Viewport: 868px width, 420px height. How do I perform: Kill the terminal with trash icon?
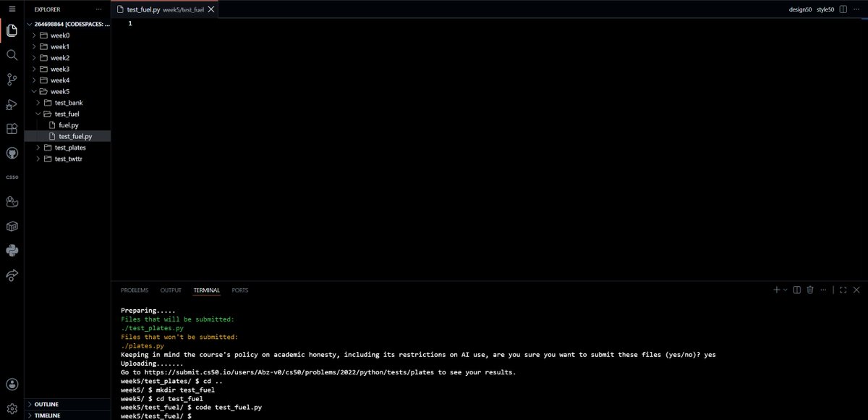(810, 290)
